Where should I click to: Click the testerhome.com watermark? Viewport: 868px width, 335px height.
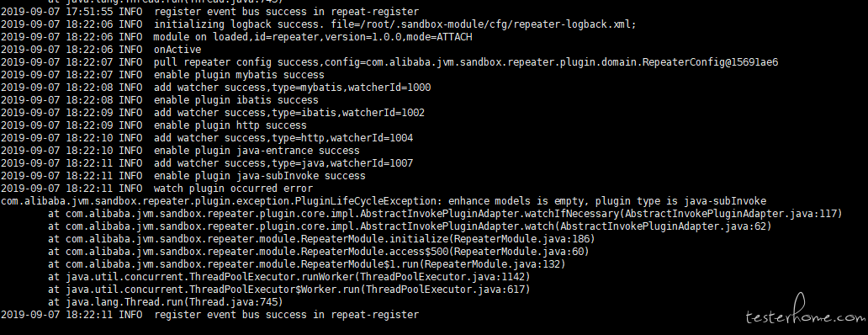(x=806, y=311)
